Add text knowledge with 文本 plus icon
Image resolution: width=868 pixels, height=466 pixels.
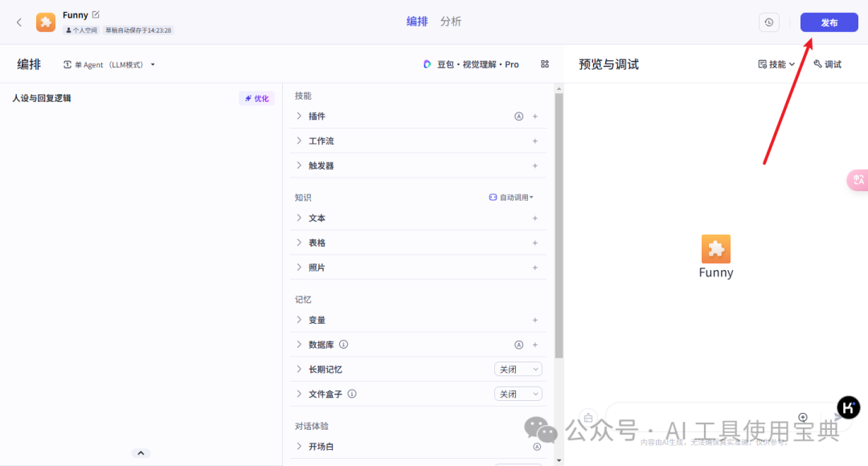point(535,218)
